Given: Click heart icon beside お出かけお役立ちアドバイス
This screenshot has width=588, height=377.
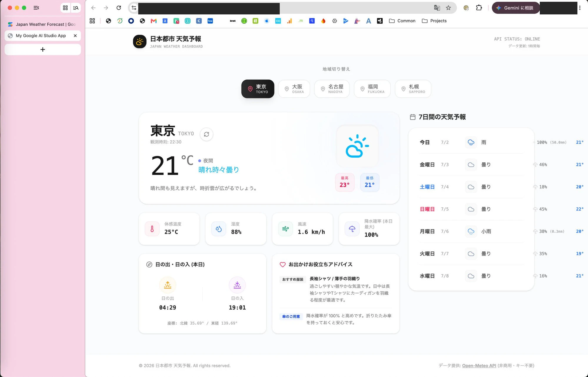Looking at the screenshot, I should (x=283, y=264).
